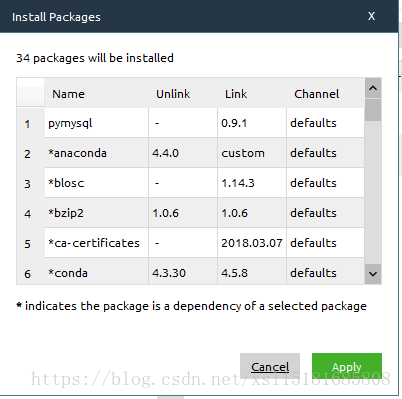
Task: Click the unlink 1.0.6 cell for bzip2
Action: (x=183, y=213)
